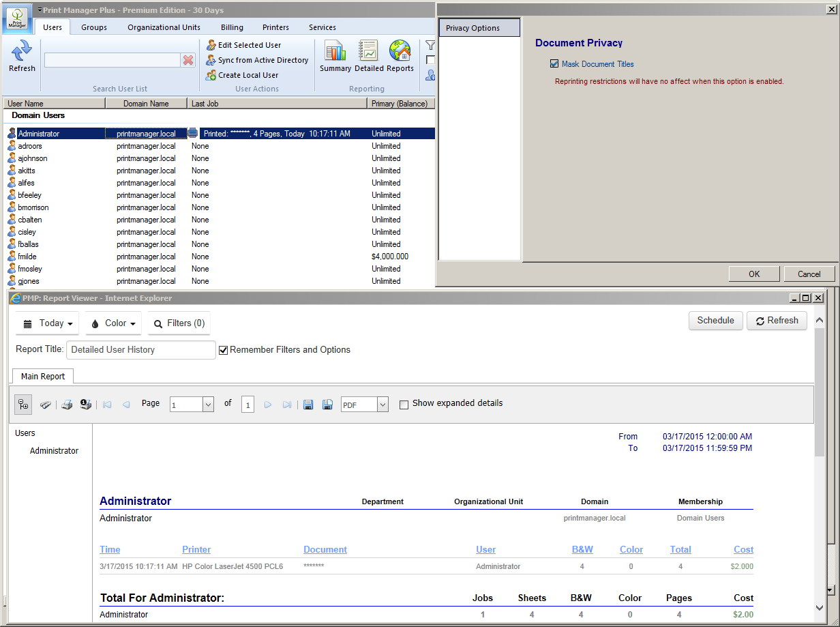
Task: Go to previous report page
Action: (126, 405)
